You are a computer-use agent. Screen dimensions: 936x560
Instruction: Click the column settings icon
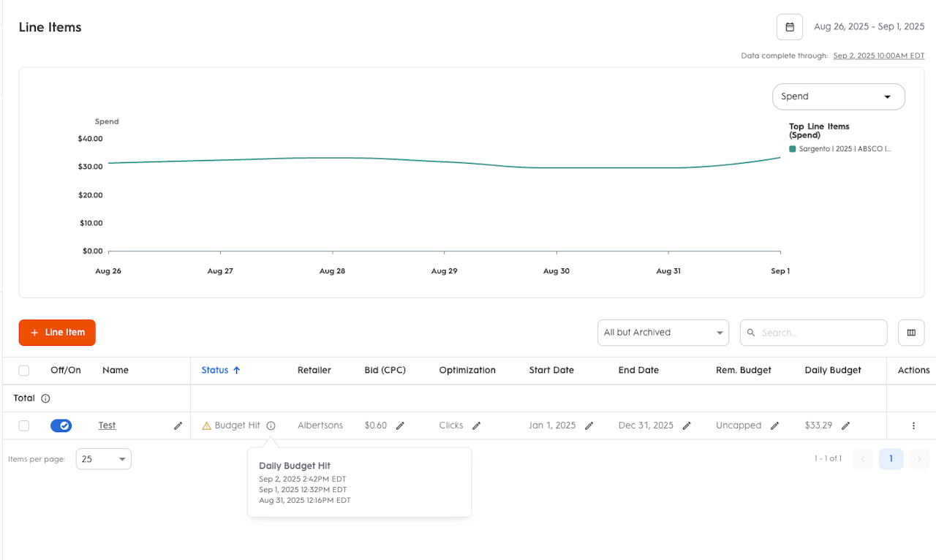pos(911,333)
